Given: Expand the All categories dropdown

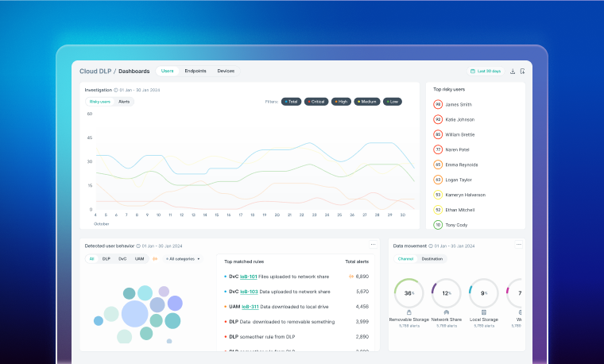Looking at the screenshot, I should tap(183, 259).
